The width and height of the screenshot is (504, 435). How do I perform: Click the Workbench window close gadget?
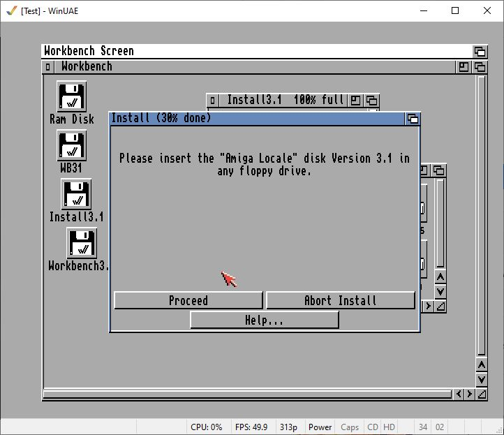point(48,67)
